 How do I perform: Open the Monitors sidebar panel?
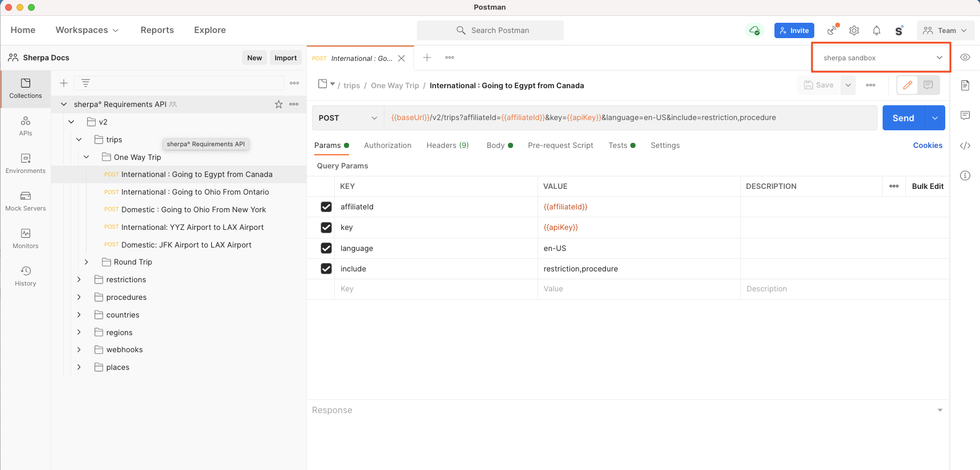pyautogui.click(x=26, y=238)
